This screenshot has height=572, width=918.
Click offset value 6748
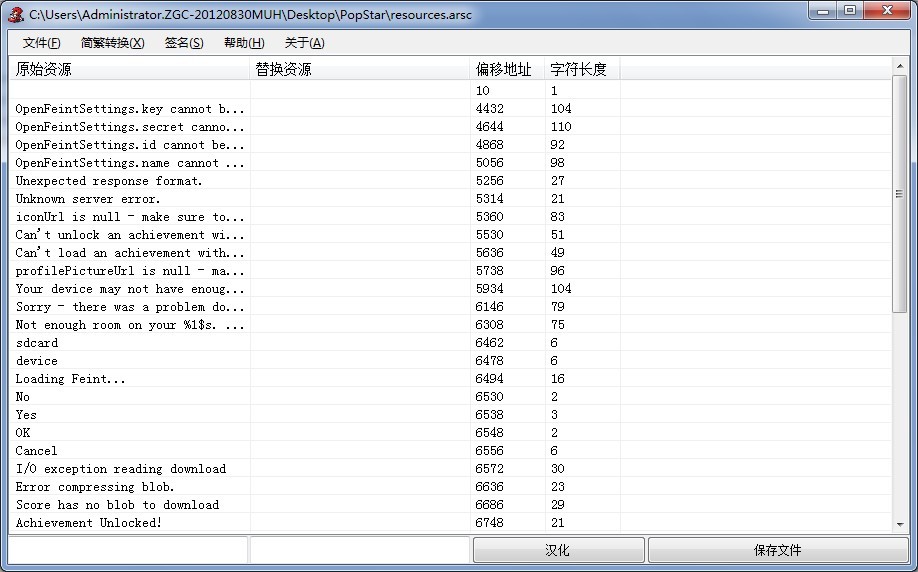point(489,523)
